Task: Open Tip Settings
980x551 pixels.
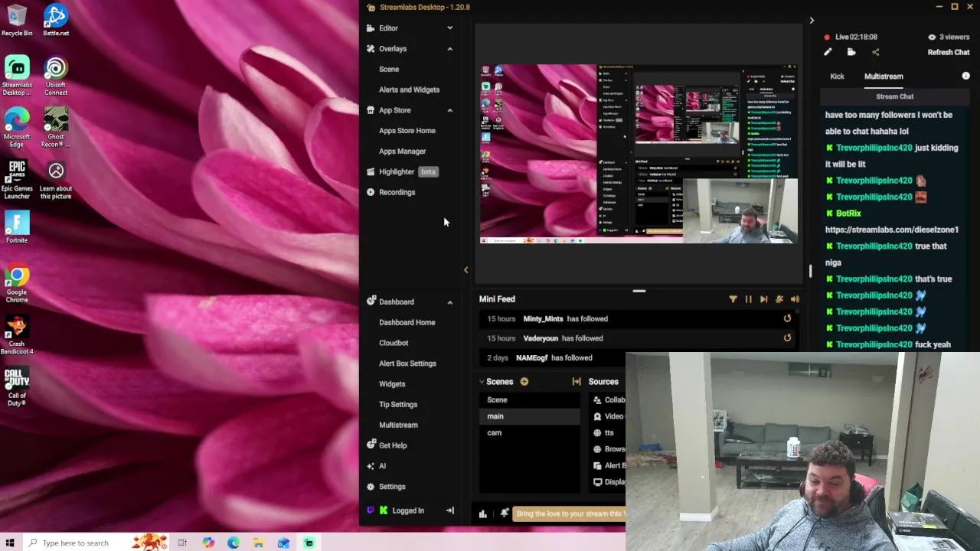Action: pyautogui.click(x=398, y=404)
